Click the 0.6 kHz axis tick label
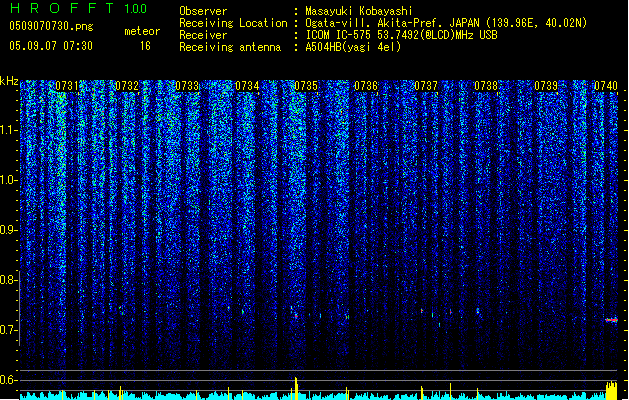Image resolution: width=629 pixels, height=400 pixels. [8, 380]
